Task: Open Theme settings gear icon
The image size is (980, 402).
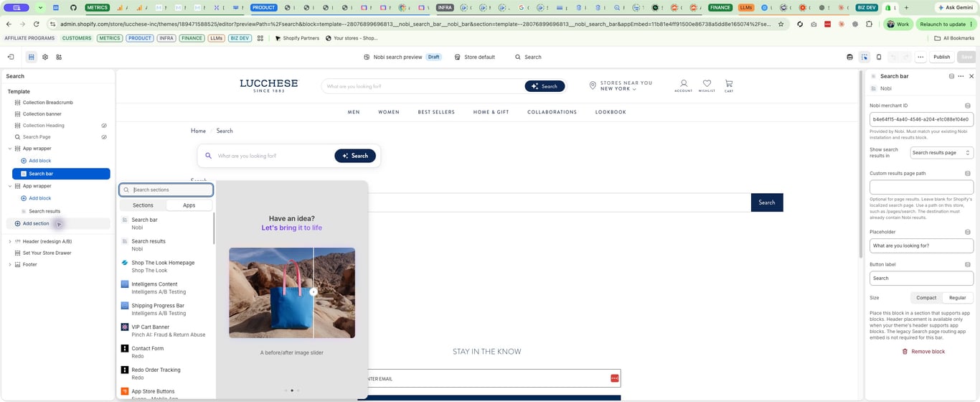Action: pyautogui.click(x=45, y=57)
